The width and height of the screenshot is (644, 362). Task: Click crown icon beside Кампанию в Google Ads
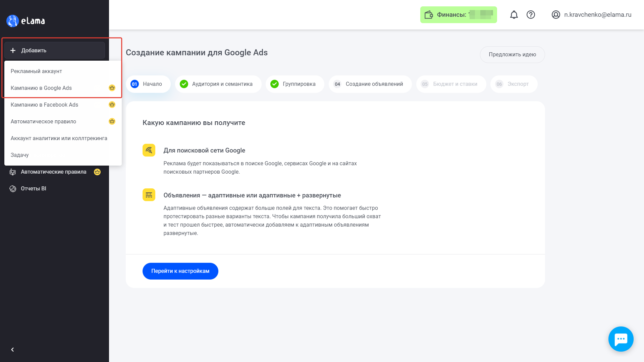pyautogui.click(x=112, y=88)
